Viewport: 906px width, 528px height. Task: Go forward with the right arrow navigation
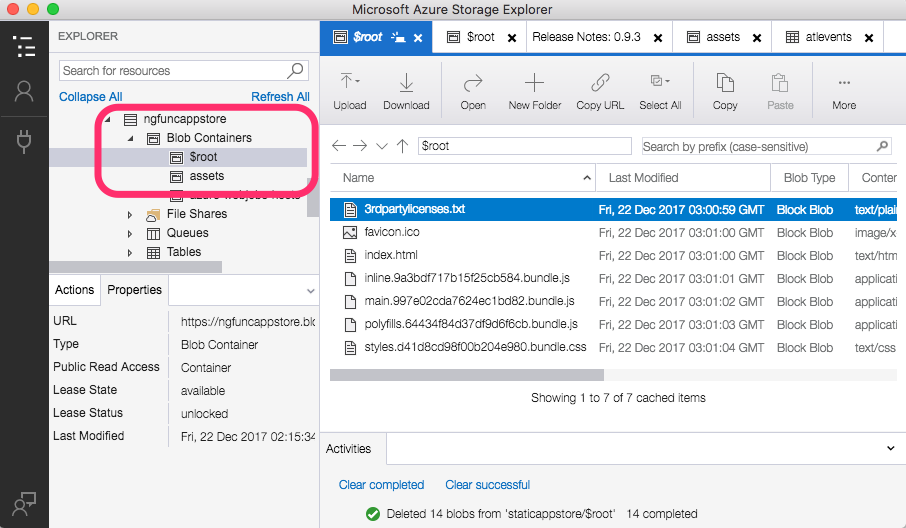[360, 146]
